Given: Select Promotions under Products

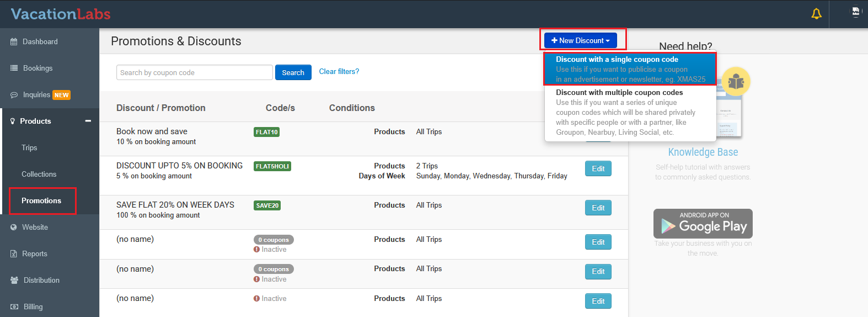Looking at the screenshot, I should tap(41, 201).
